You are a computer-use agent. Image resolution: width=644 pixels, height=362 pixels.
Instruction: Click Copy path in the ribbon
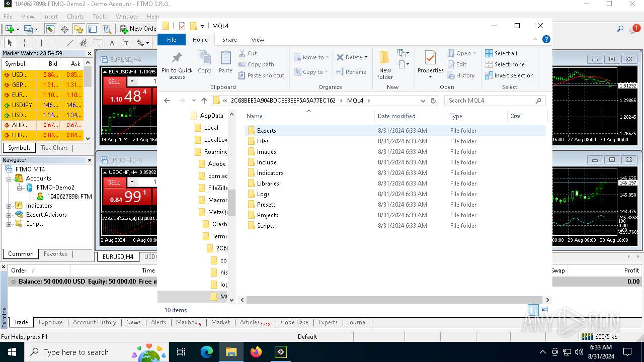point(256,64)
